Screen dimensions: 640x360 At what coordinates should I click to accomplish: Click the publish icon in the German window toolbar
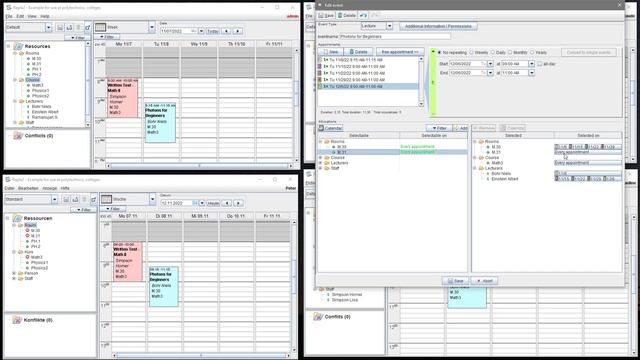(x=75, y=200)
